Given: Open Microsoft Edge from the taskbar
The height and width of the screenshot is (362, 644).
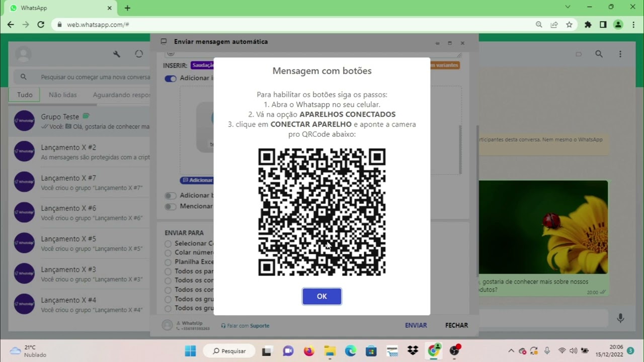Looking at the screenshot, I should 350,351.
